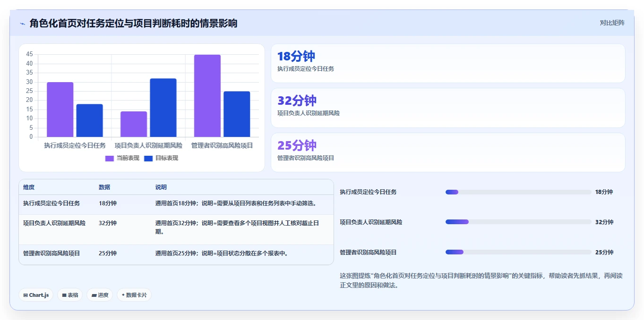Click the description starting 通用首页18分钟
644x320 pixels.
236,203
